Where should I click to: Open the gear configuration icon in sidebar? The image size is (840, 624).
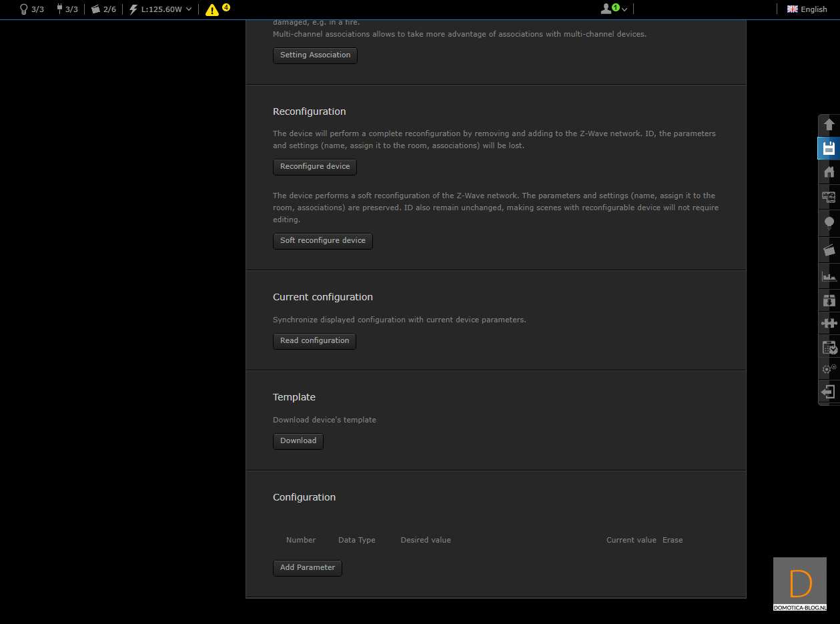829,368
